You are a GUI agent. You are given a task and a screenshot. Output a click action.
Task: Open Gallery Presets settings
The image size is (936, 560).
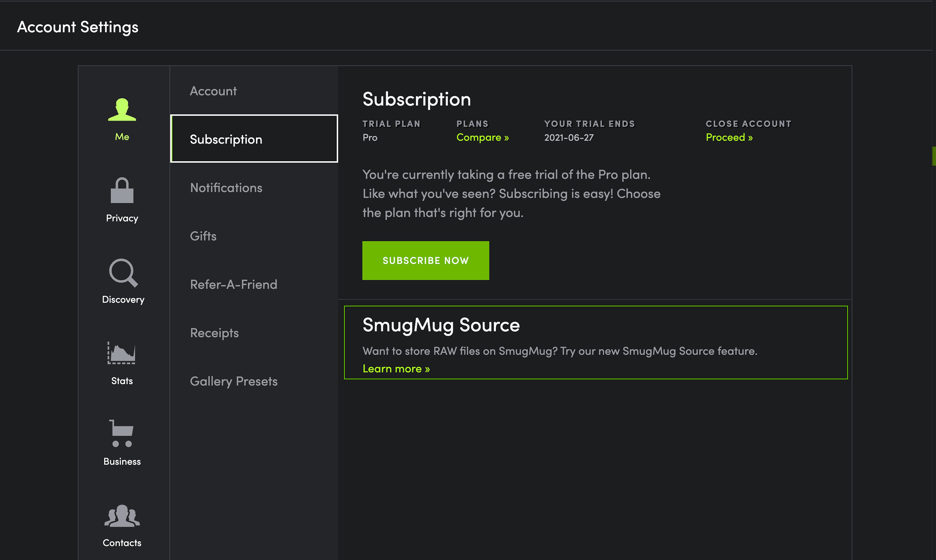tap(254, 381)
